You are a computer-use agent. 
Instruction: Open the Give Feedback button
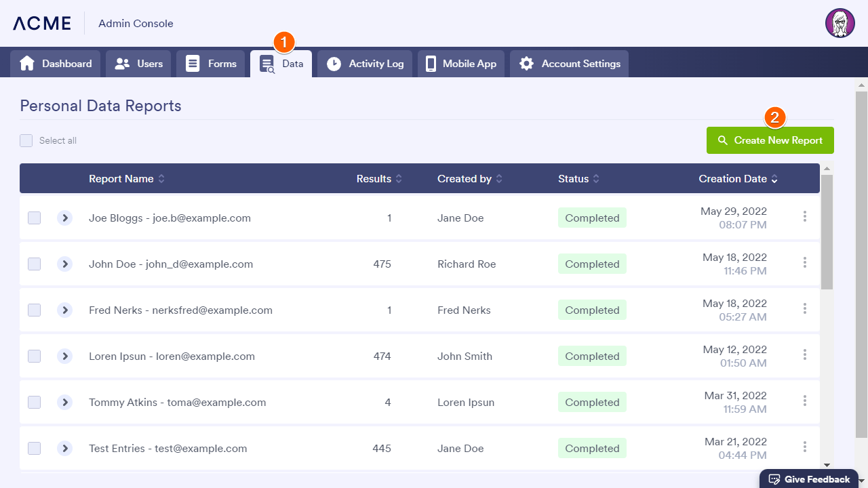tap(808, 479)
